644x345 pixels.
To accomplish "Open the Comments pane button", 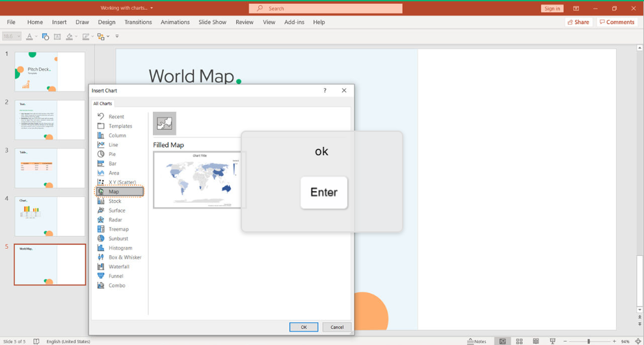I will coord(617,22).
